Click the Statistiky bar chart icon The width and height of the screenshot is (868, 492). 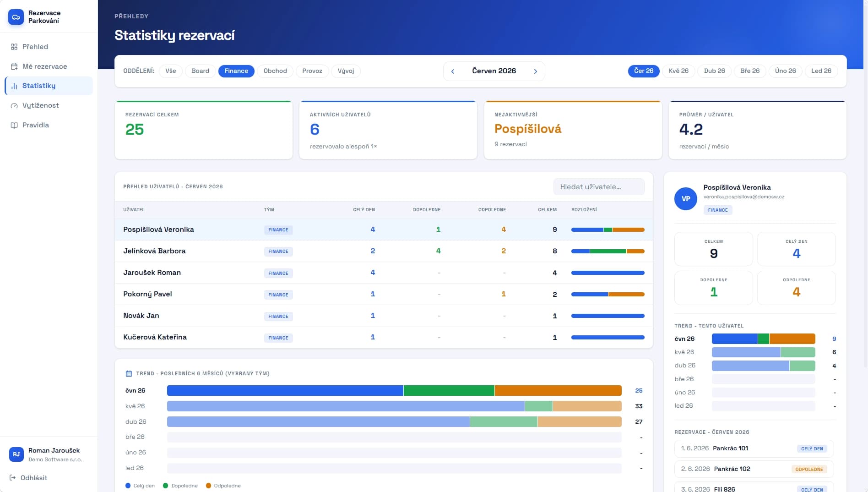[x=14, y=86]
